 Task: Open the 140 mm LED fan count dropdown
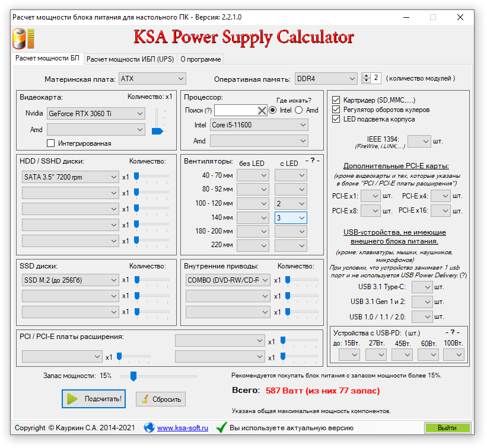point(291,218)
